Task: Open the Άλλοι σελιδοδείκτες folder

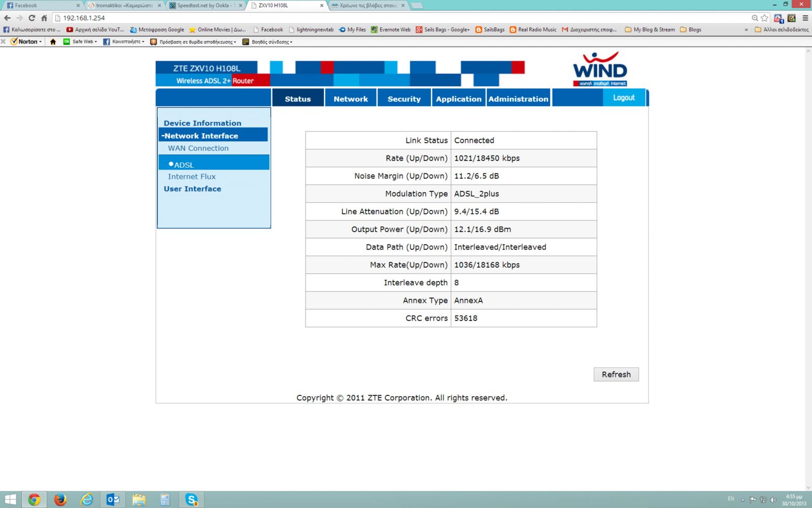Action: click(x=782, y=29)
